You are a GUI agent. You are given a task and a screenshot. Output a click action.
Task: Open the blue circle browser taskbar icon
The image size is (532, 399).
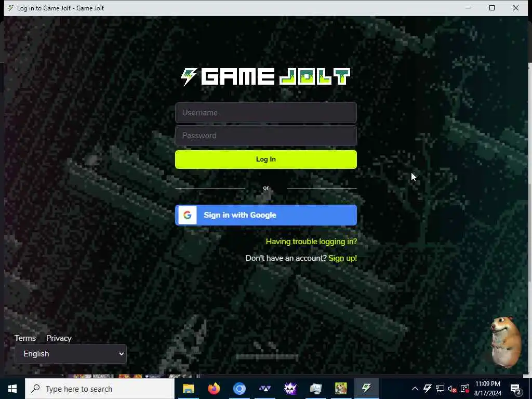click(239, 389)
